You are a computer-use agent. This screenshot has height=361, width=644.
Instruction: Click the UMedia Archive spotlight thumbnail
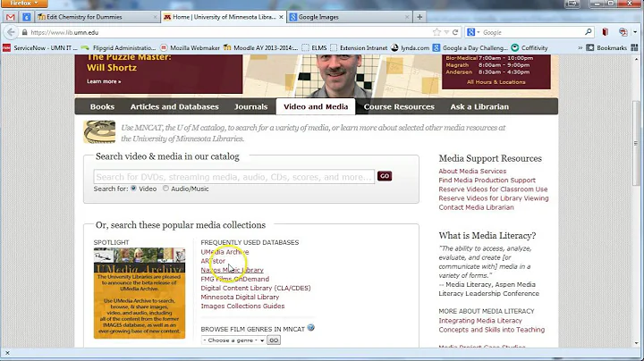[140, 293]
